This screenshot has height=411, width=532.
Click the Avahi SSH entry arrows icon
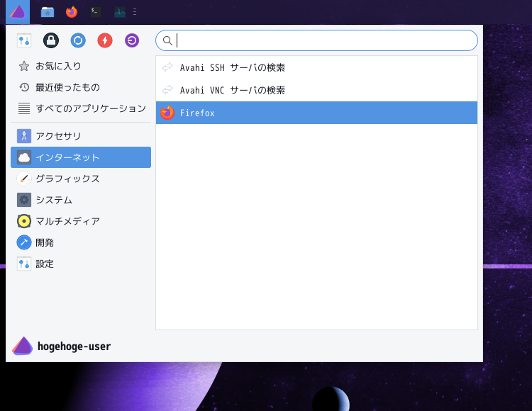click(167, 67)
